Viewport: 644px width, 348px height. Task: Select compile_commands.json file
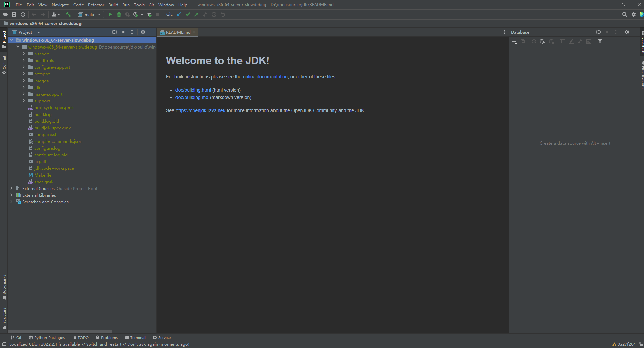pyautogui.click(x=58, y=141)
